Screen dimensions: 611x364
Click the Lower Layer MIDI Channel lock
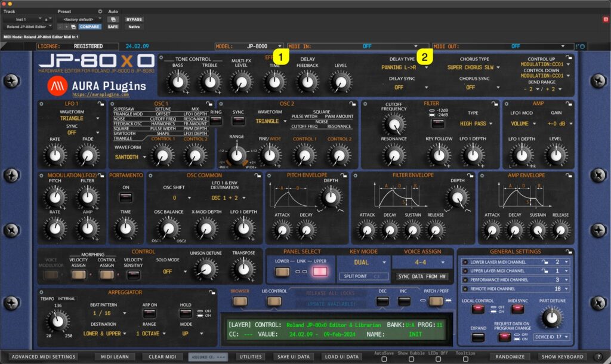(x=545, y=262)
